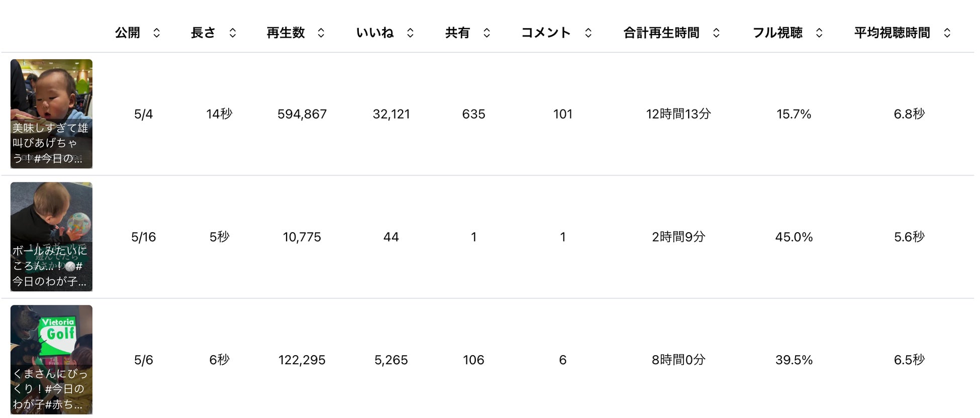The image size is (980, 418).
Task: Click the 公開 column header label
Action: [128, 33]
